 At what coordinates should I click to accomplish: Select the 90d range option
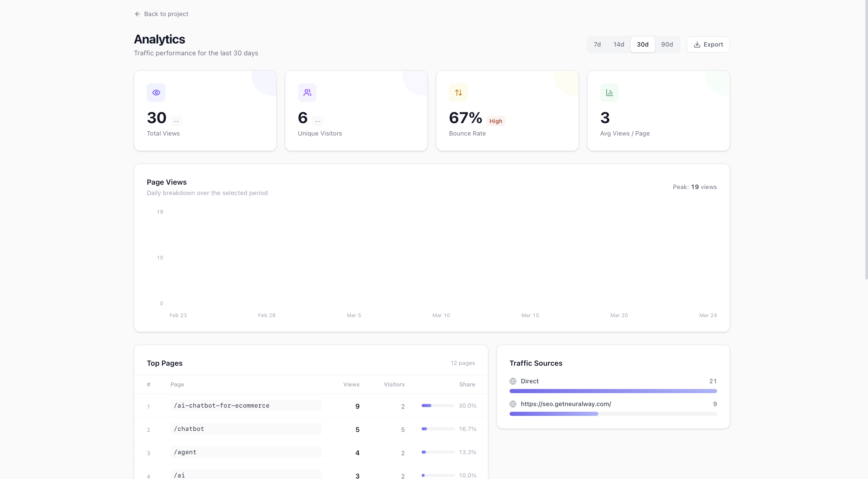667,44
